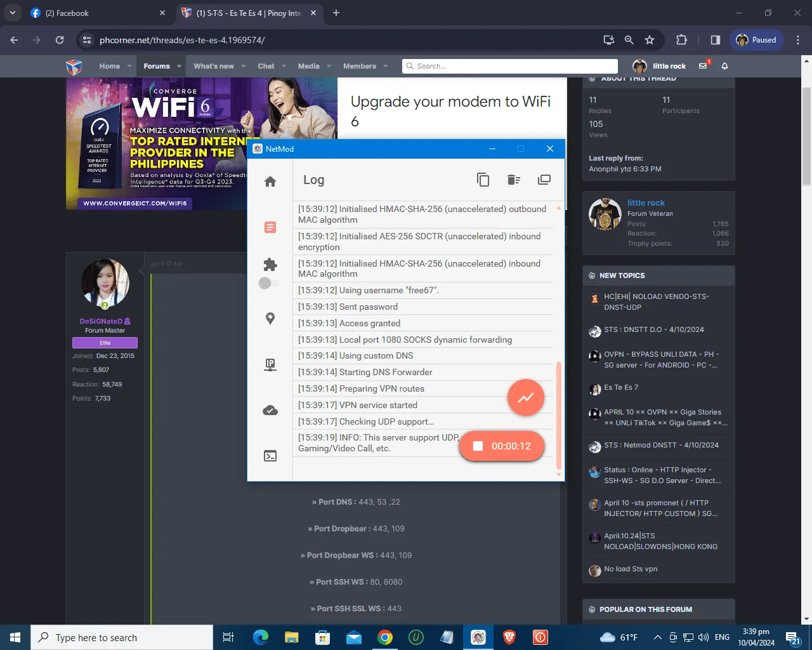Open the location pin section in NetMod

pos(270,319)
